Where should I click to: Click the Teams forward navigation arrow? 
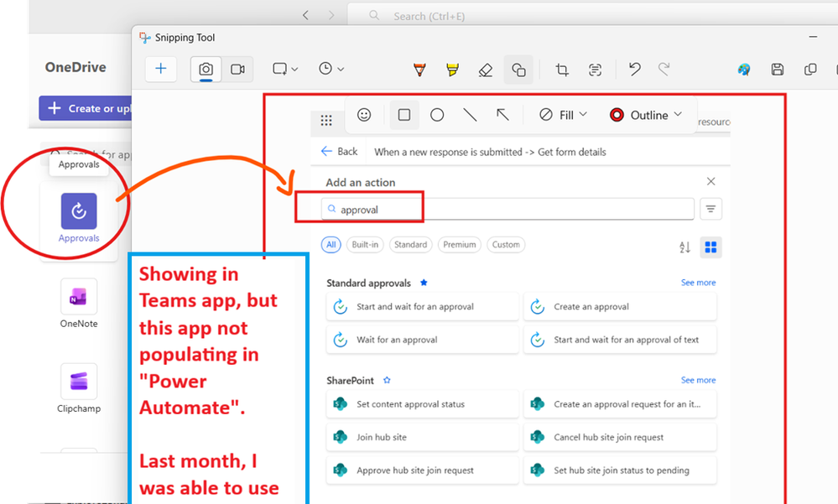click(331, 15)
